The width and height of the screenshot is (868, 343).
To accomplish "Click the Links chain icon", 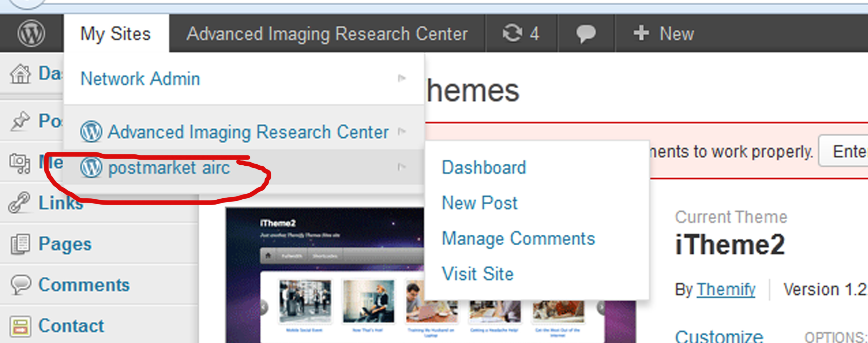I will point(20,203).
